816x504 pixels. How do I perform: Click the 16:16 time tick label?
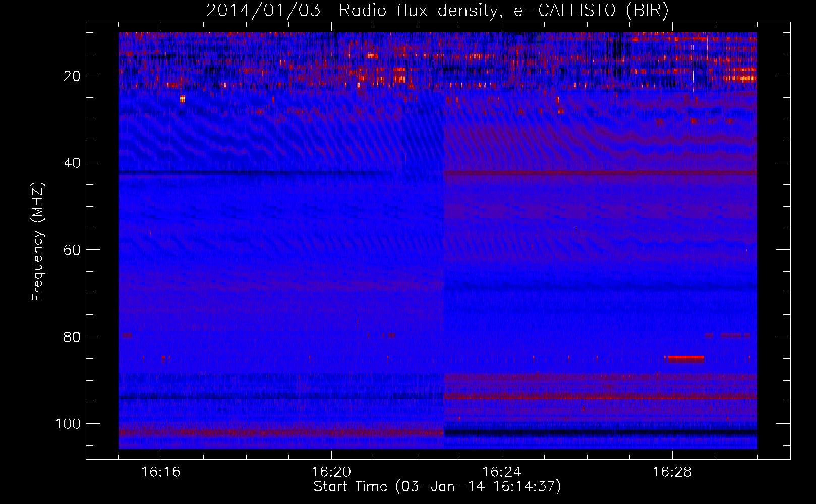pos(161,472)
